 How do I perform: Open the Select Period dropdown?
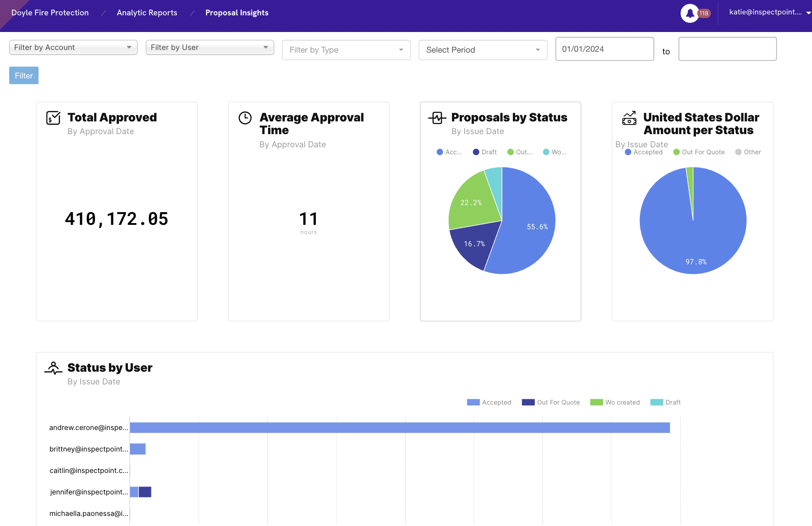click(483, 50)
